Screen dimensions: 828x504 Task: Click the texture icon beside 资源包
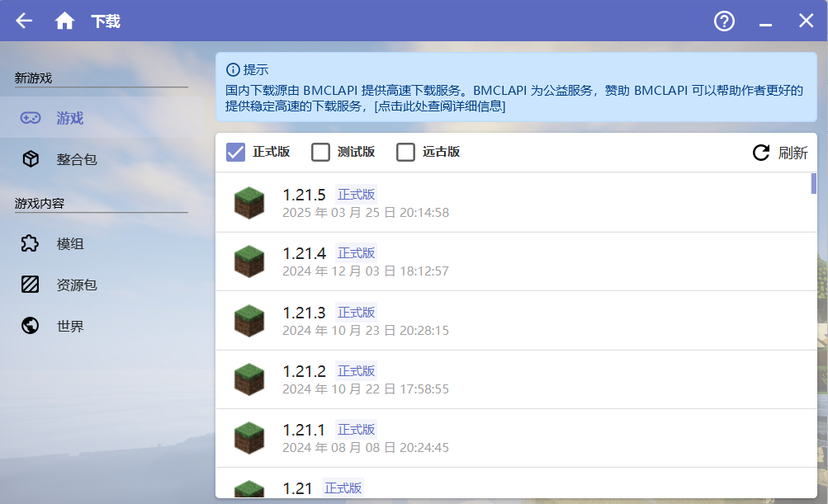30,285
